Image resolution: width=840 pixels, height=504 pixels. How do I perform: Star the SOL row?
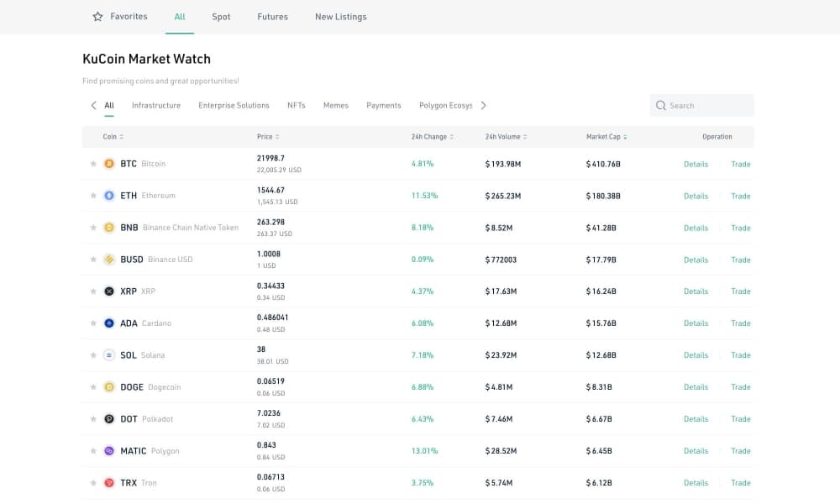(93, 354)
